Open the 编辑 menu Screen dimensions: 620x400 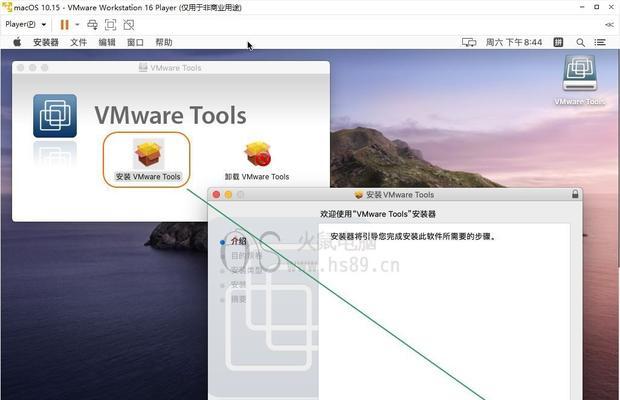click(107, 42)
